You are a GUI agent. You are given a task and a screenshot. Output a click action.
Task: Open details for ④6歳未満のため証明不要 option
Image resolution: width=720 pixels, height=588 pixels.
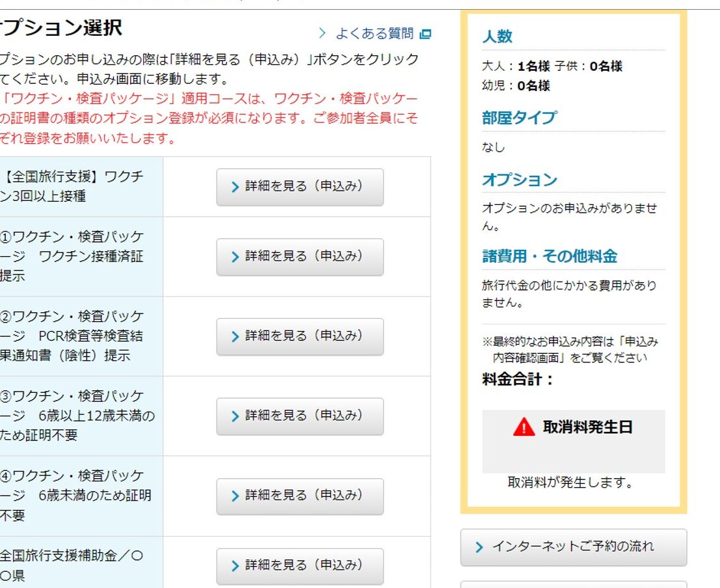point(300,496)
